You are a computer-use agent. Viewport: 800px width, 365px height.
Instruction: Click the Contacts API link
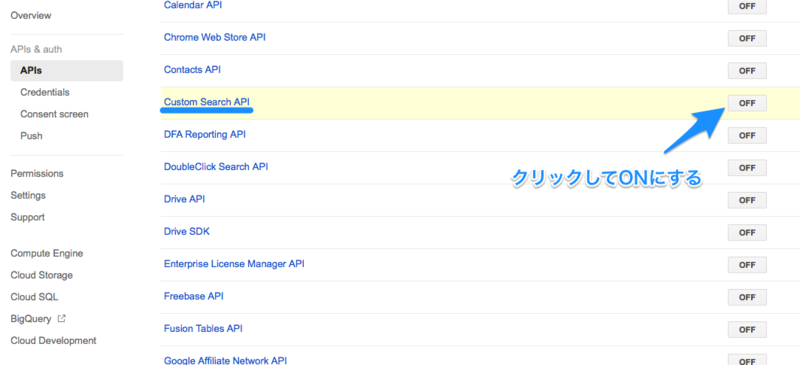point(192,69)
